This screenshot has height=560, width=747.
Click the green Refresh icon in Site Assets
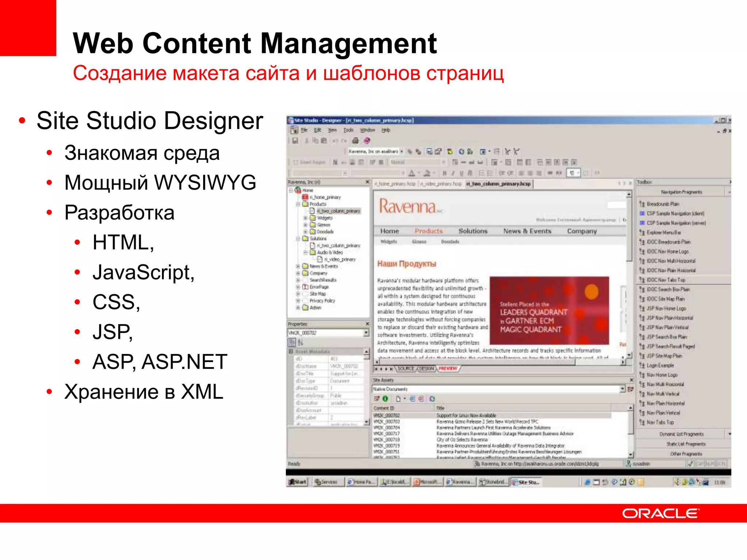385,398
